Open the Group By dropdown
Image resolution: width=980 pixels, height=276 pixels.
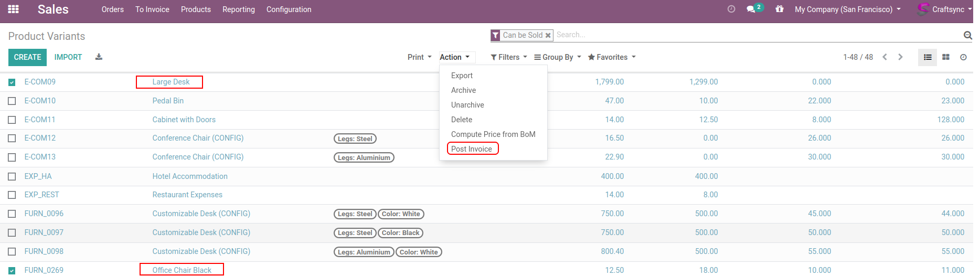tap(558, 57)
